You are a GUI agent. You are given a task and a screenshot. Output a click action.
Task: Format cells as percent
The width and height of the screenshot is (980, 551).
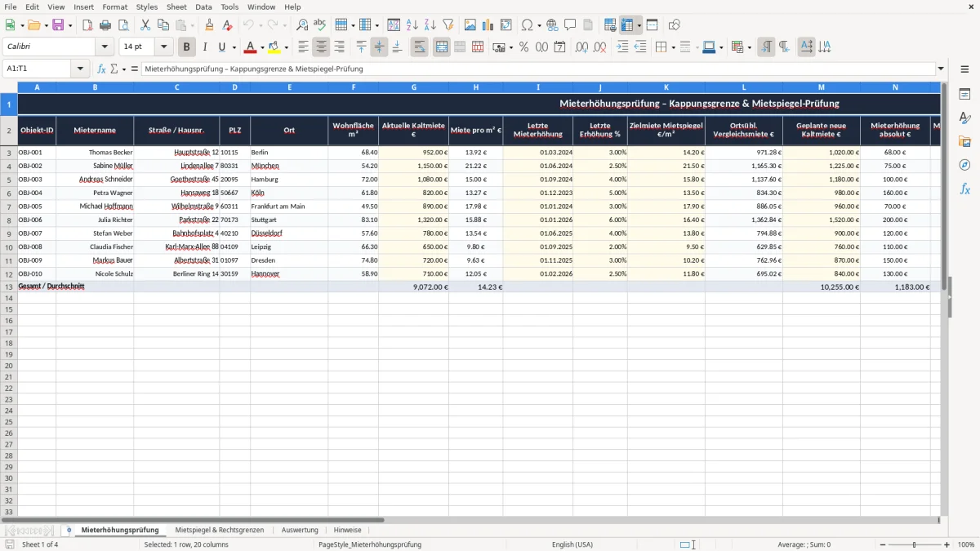(523, 47)
